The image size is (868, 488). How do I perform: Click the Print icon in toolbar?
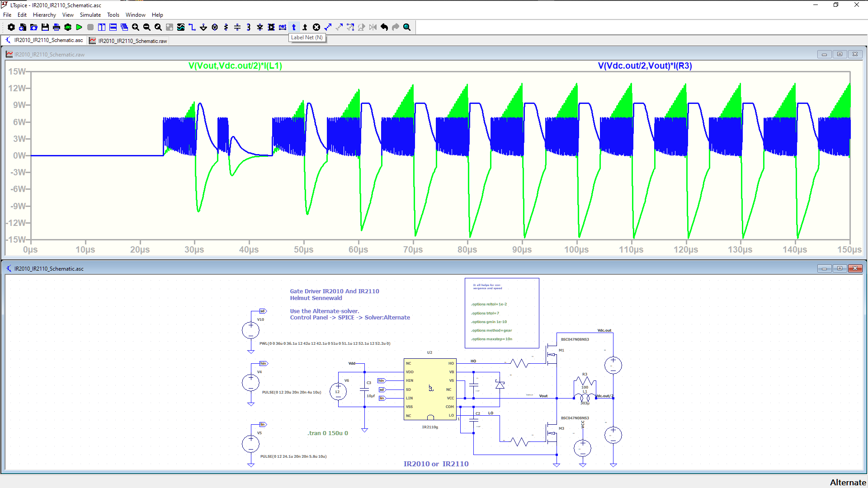tap(57, 27)
